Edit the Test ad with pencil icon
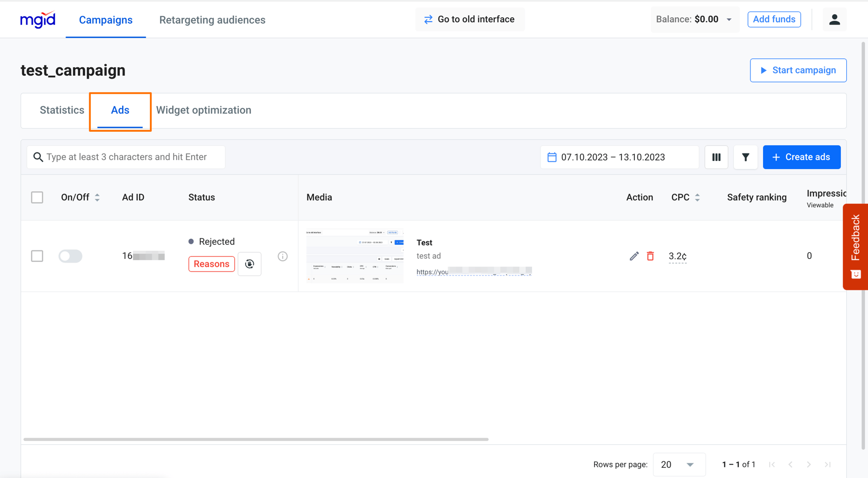868x478 pixels. pyautogui.click(x=633, y=256)
